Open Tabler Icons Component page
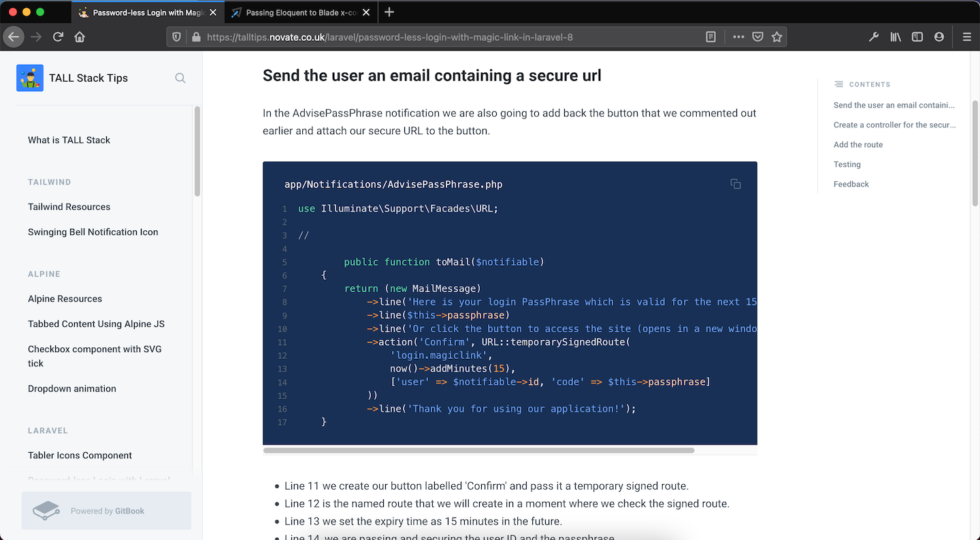 80,456
